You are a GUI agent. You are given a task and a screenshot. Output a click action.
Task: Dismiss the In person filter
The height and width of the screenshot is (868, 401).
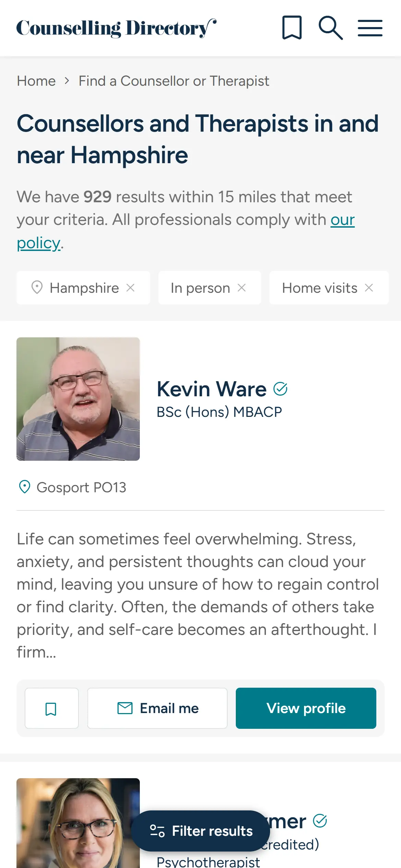[x=243, y=288]
